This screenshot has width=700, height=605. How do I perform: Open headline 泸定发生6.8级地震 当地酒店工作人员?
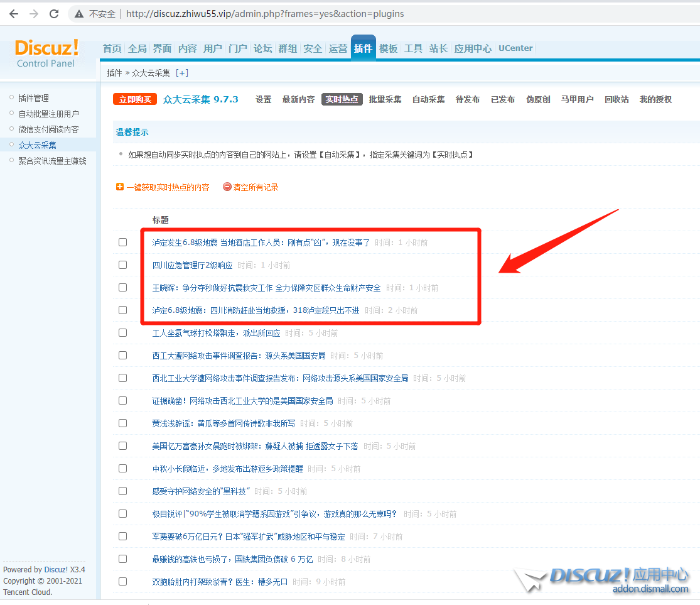point(261,243)
